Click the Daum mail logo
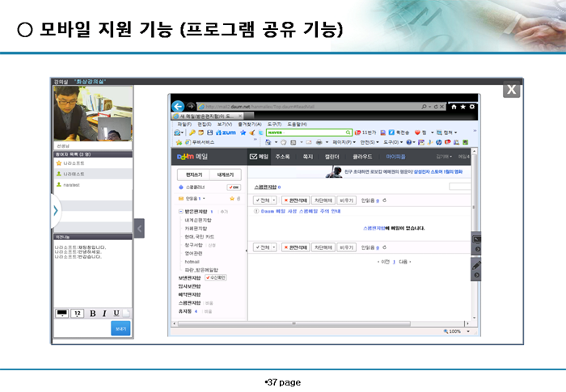The image size is (566, 392). tap(192, 157)
